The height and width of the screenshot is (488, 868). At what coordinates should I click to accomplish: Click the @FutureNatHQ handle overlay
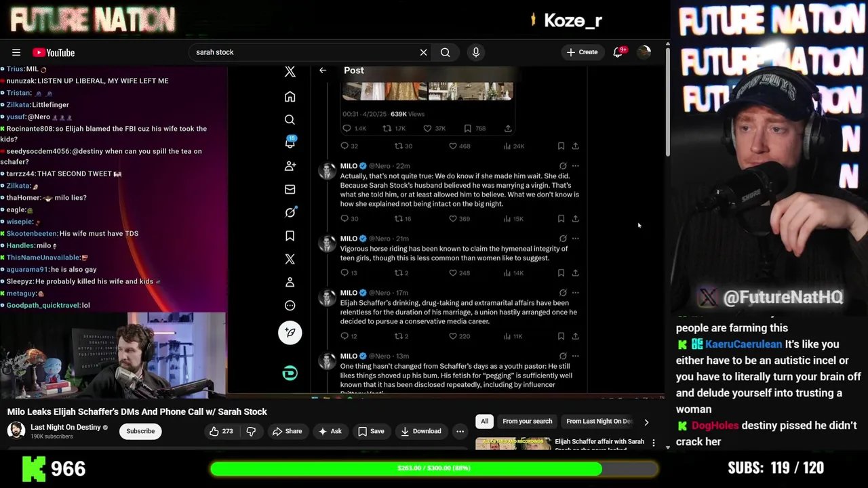click(x=782, y=297)
